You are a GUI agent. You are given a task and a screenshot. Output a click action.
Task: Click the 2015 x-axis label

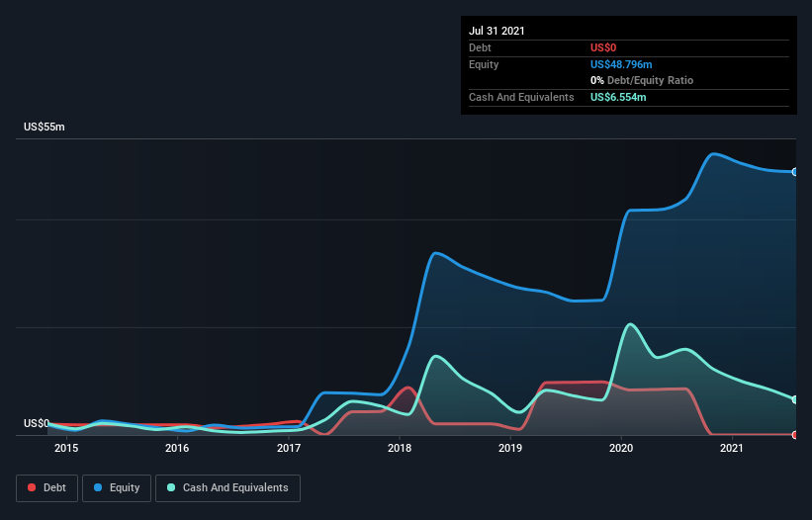pos(66,448)
